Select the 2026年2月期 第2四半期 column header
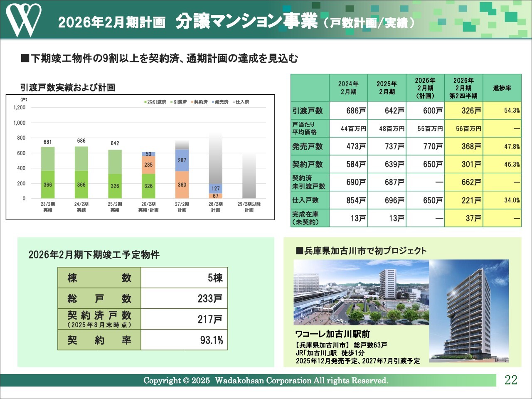532x399 pixels. [x=463, y=88]
